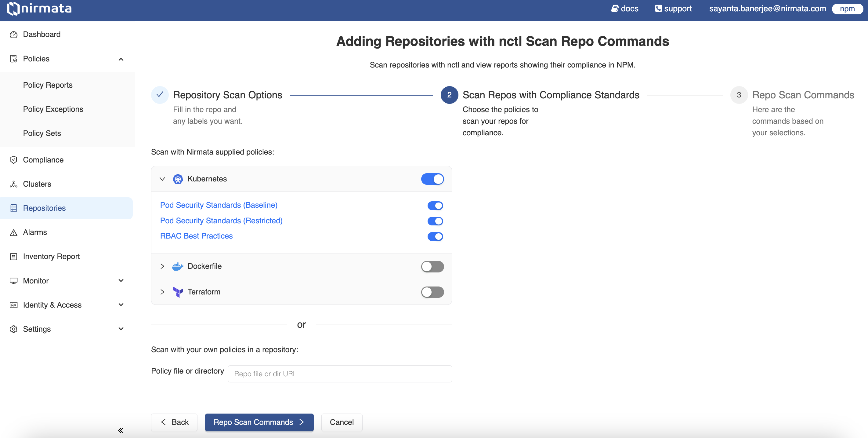
Task: Click the Repository Scan Options step title
Action: 227,95
